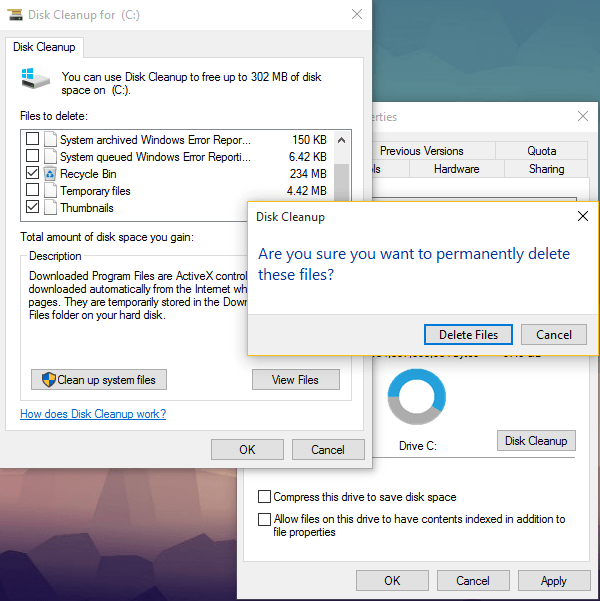This screenshot has width=600, height=601.
Task: Cancel the permanent delete confirmation dialog
Action: pyautogui.click(x=554, y=335)
